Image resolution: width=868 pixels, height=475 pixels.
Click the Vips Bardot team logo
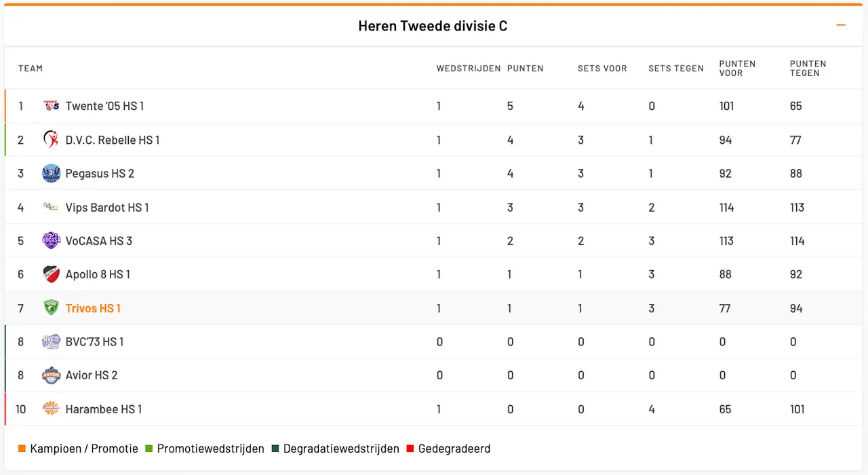pos(52,207)
